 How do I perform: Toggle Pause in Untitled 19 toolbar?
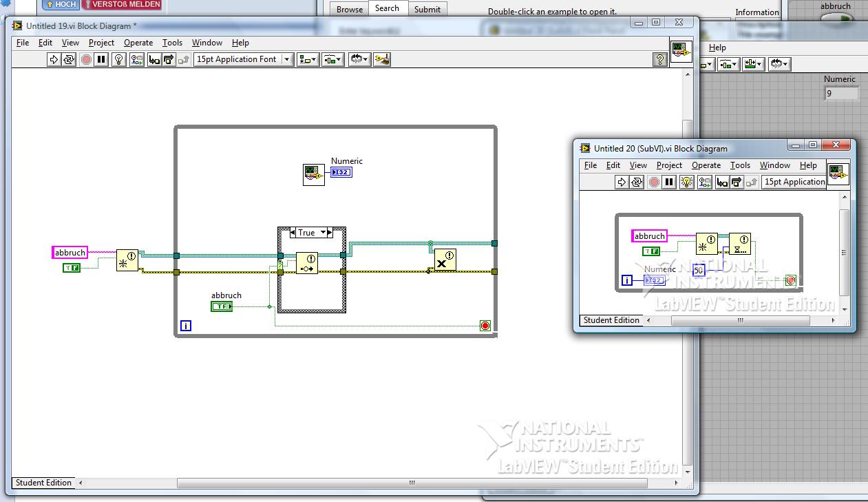tap(101, 59)
